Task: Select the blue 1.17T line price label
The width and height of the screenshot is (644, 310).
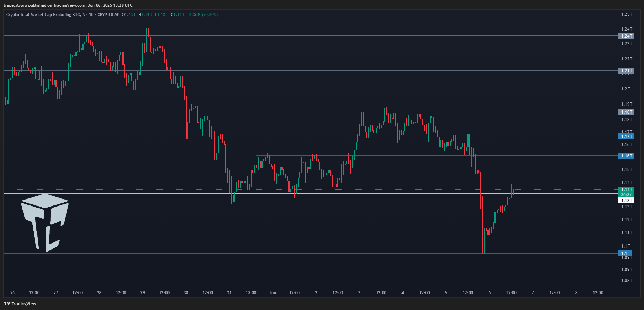Action: [626, 136]
